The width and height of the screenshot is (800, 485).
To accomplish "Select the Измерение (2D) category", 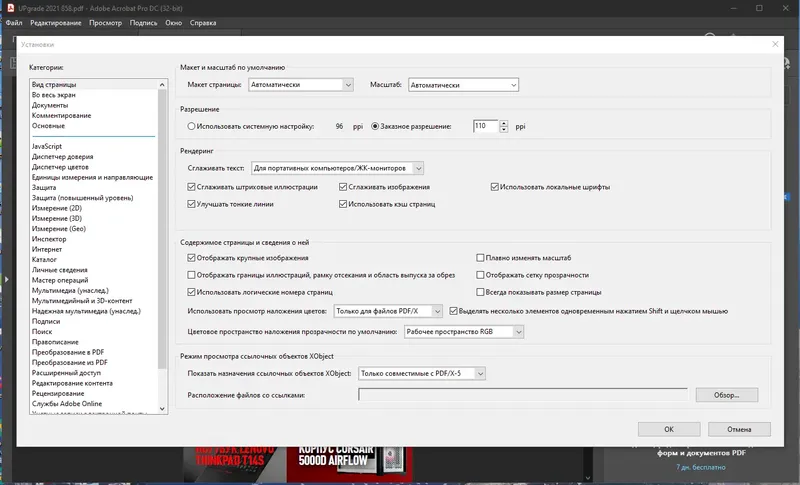I will coord(57,208).
